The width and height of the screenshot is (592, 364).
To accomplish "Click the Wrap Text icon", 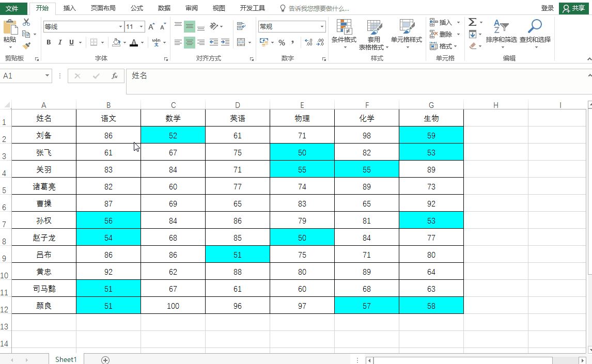I will (241, 26).
